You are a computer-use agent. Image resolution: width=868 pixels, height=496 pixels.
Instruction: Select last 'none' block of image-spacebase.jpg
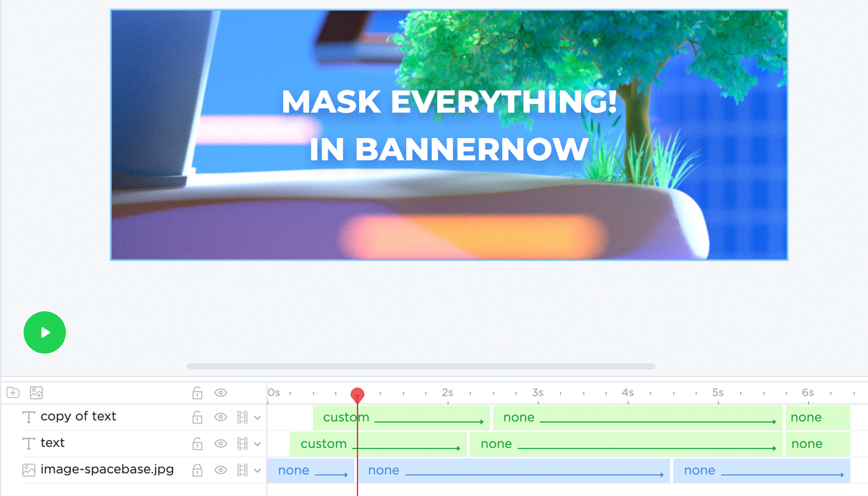pyautogui.click(x=762, y=471)
